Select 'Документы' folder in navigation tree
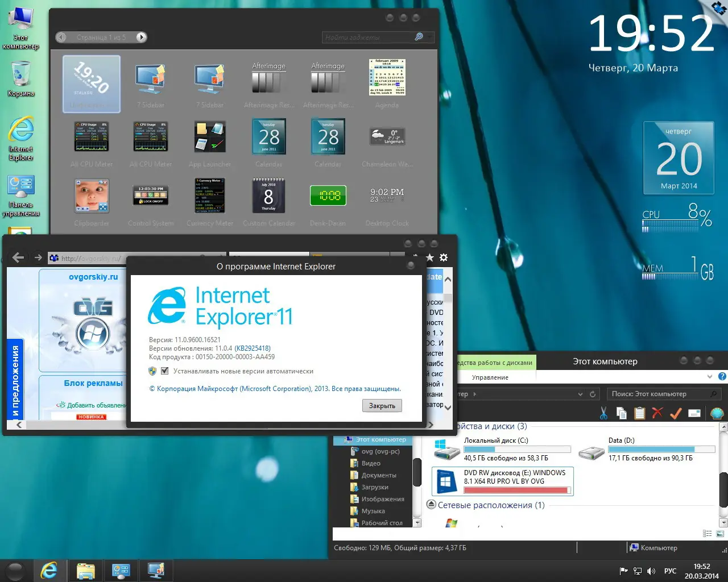 379,475
